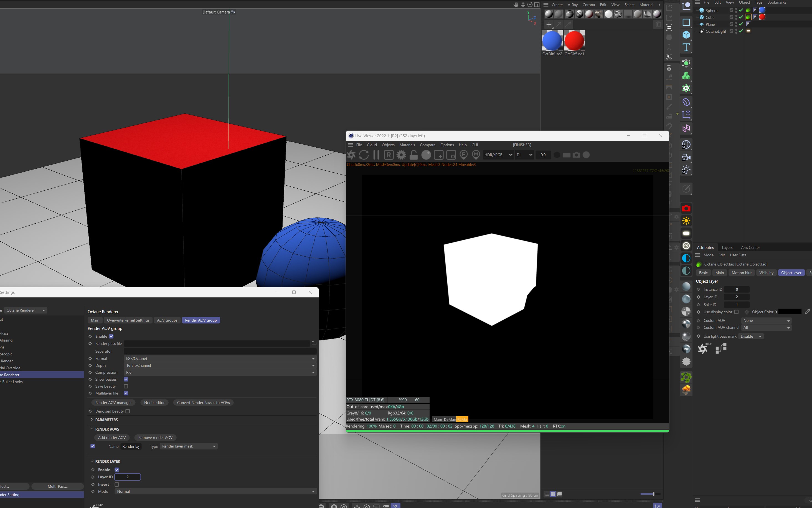
Task: Uncheck Show passes checkbox
Action: click(126, 379)
